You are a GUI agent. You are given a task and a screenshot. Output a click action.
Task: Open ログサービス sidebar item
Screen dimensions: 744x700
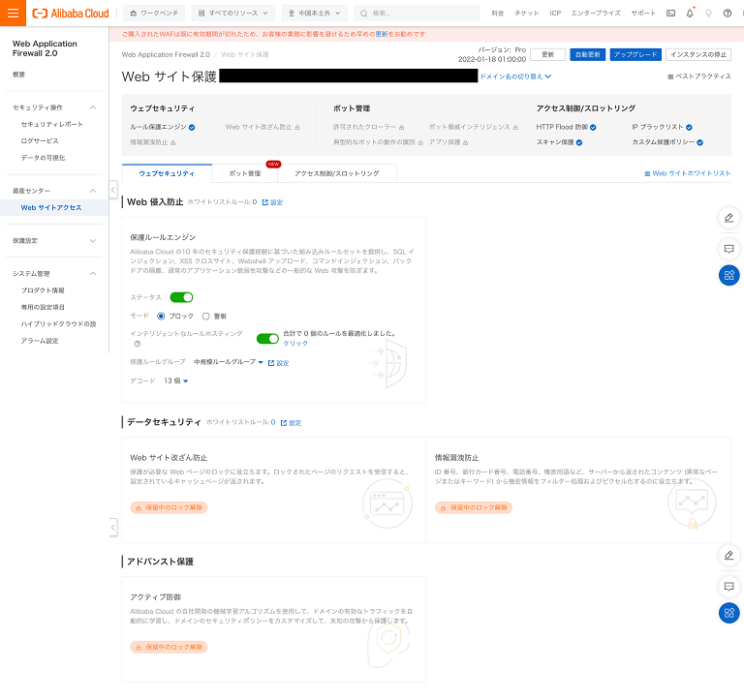click(x=40, y=140)
